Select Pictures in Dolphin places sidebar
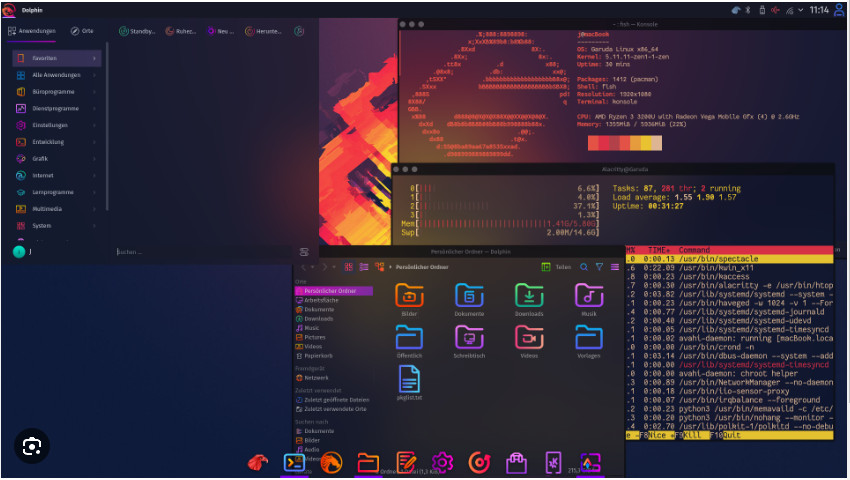850x480 pixels. 333,337
